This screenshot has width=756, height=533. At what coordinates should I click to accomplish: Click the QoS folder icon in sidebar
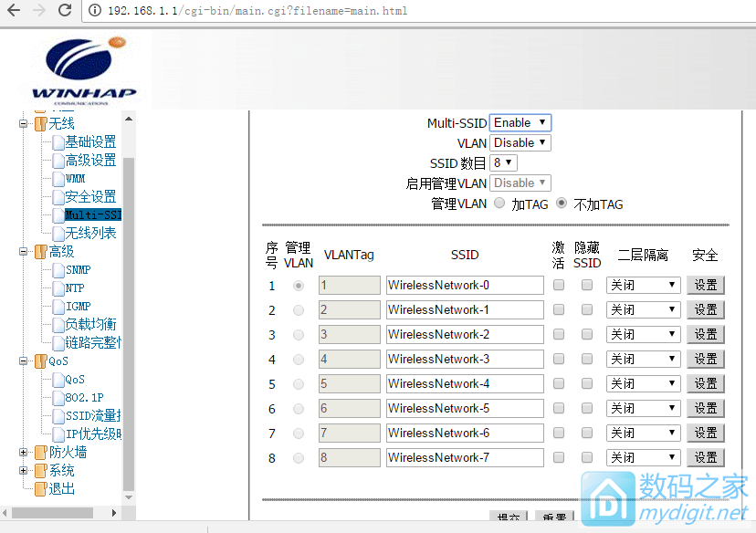point(40,361)
